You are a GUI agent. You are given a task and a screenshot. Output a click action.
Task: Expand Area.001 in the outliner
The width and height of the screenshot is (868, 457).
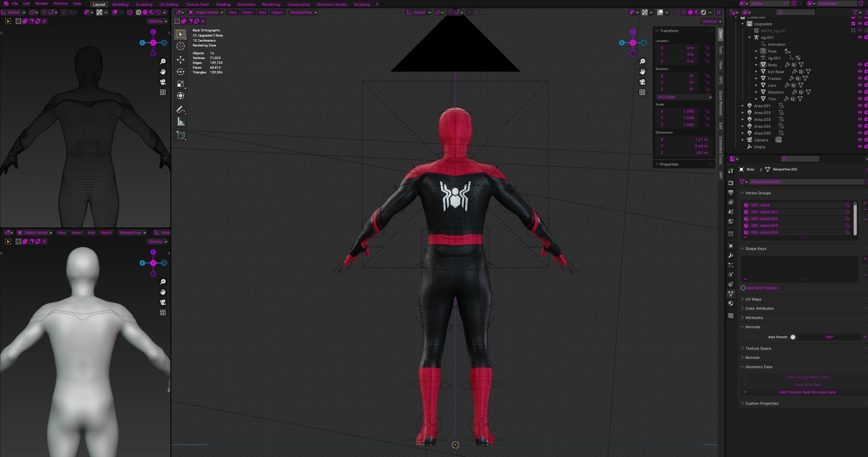(743, 106)
